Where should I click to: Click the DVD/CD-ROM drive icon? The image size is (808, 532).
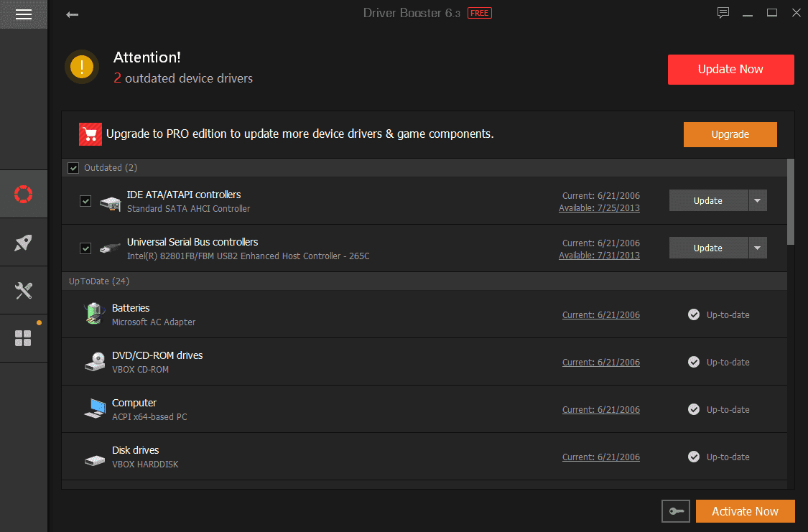(96, 362)
